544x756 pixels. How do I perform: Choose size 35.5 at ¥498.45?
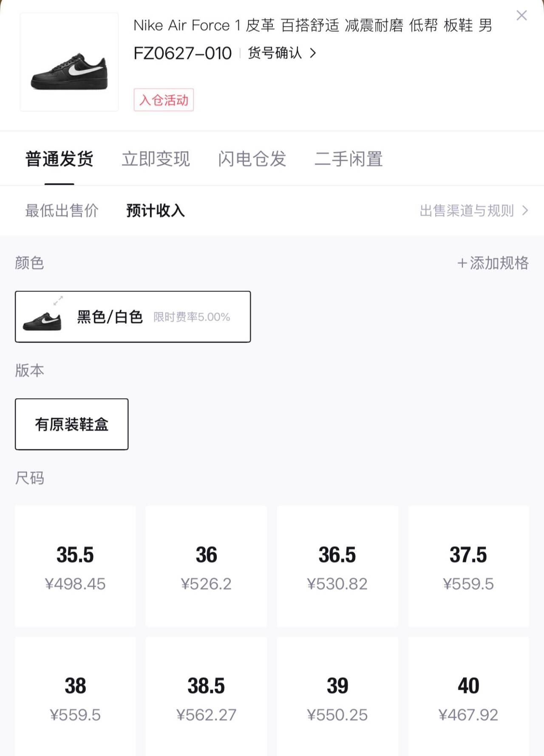[75, 566]
